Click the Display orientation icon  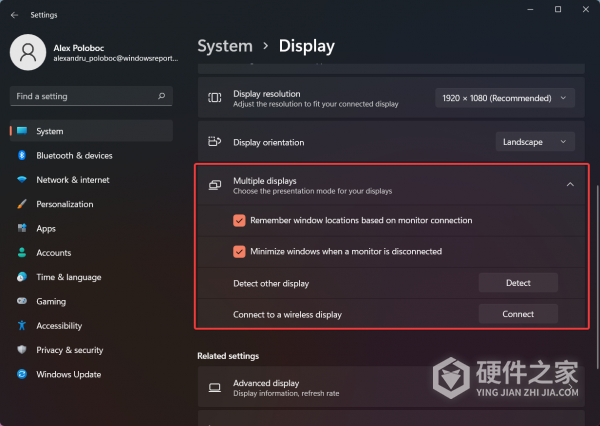point(215,142)
